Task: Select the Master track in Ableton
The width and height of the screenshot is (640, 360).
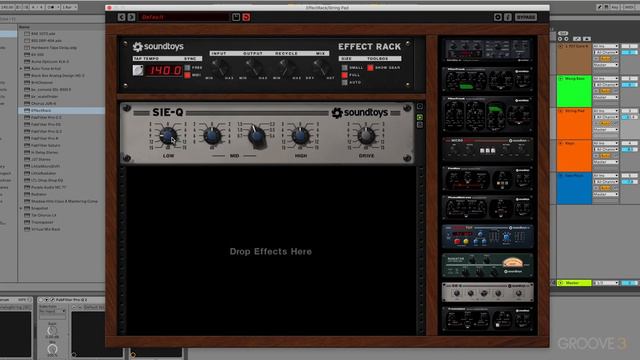Action: point(574,283)
